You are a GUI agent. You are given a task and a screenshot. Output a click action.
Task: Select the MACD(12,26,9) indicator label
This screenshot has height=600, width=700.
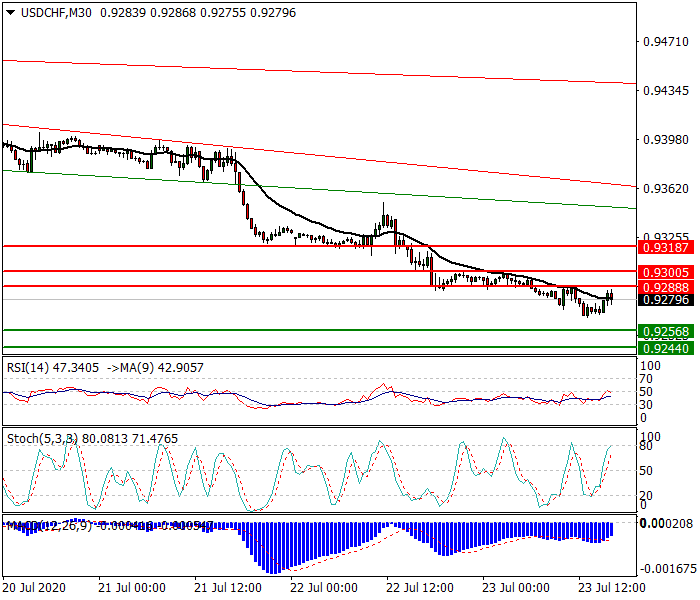[49, 526]
